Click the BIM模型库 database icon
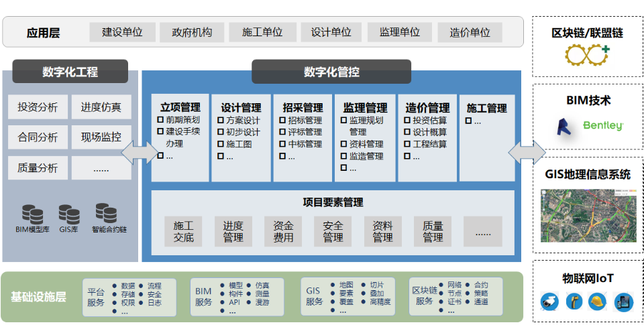644x335 pixels. [32, 214]
